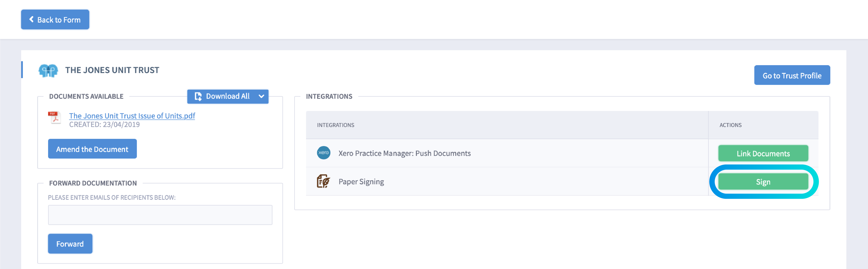
Task: Click Link Documents for Xero Practice Manager
Action: pos(763,153)
